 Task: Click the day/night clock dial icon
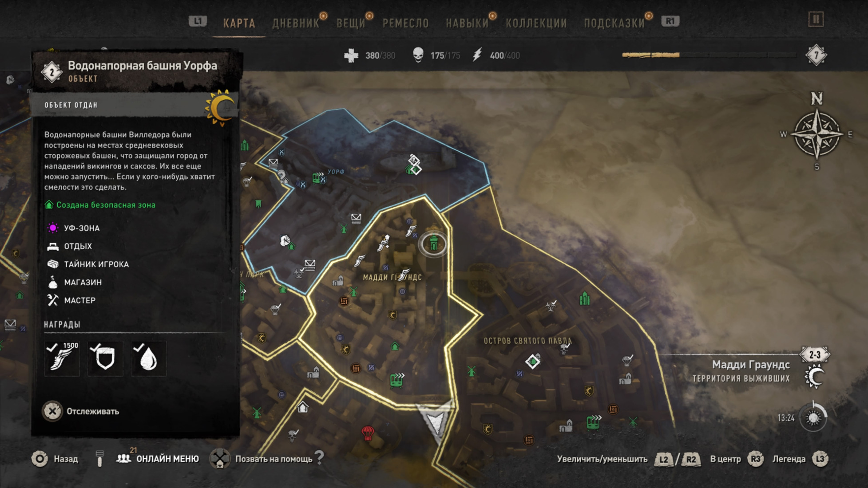(x=813, y=417)
